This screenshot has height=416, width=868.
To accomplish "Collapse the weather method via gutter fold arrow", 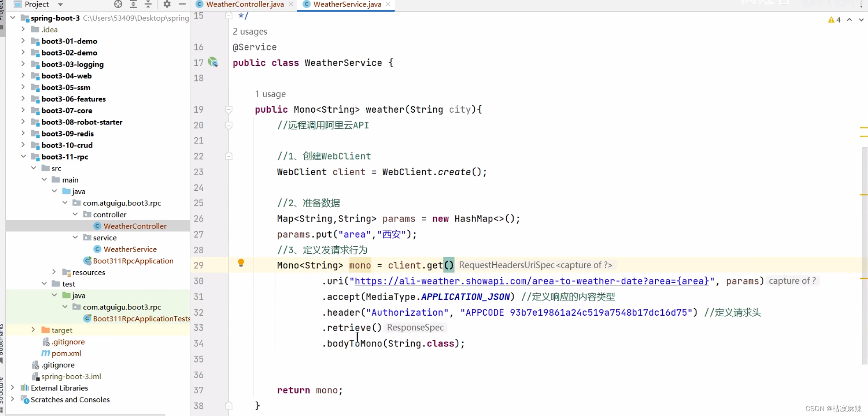I will pyautogui.click(x=229, y=109).
